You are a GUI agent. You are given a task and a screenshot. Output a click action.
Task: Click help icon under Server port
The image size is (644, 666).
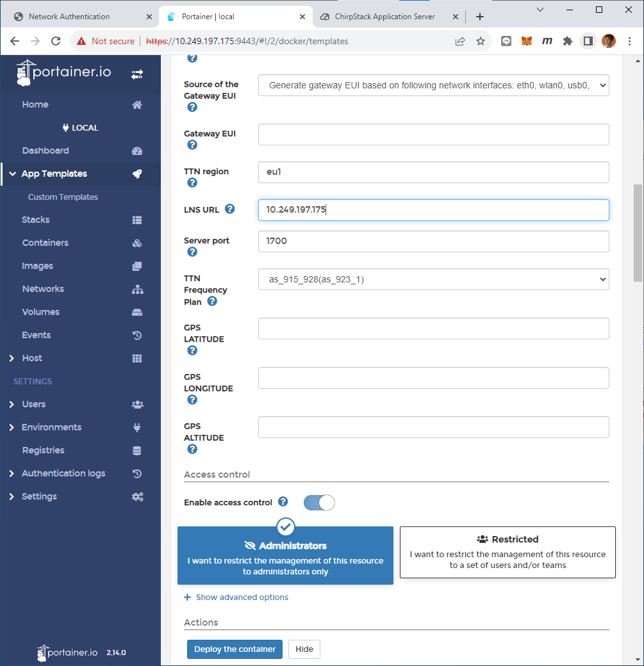coord(192,252)
